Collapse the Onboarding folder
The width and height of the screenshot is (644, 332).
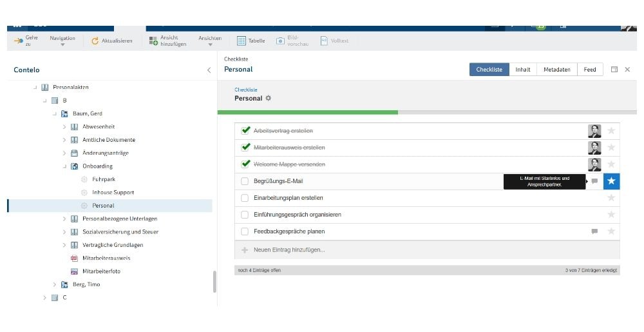point(64,166)
